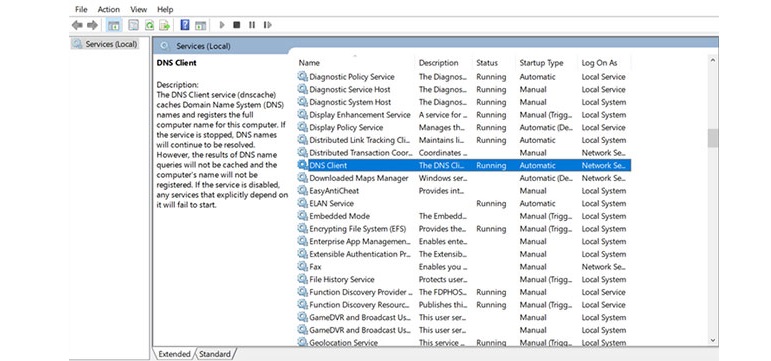771x361 pixels.
Task: Click the gear icon beside Geolocation Service
Action: coord(302,342)
